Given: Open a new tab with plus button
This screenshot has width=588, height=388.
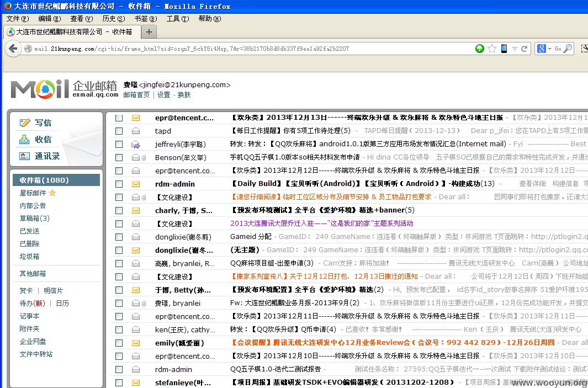Looking at the screenshot, I should tap(149, 32).
